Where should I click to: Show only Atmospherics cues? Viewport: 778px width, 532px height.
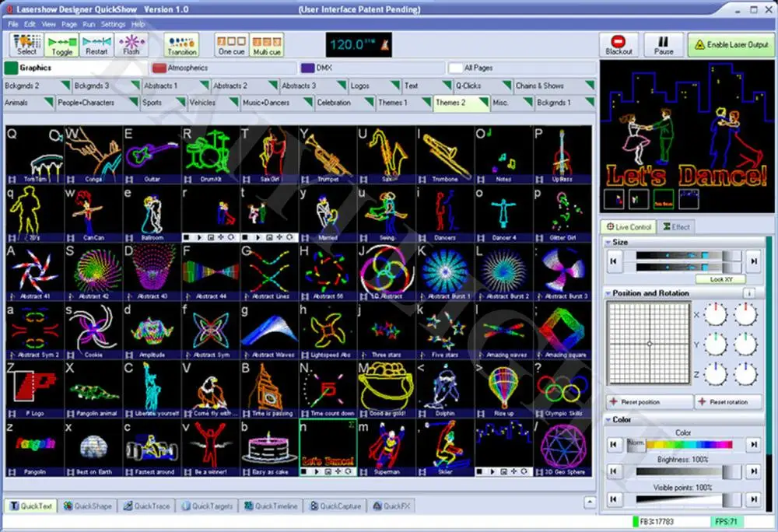224,68
